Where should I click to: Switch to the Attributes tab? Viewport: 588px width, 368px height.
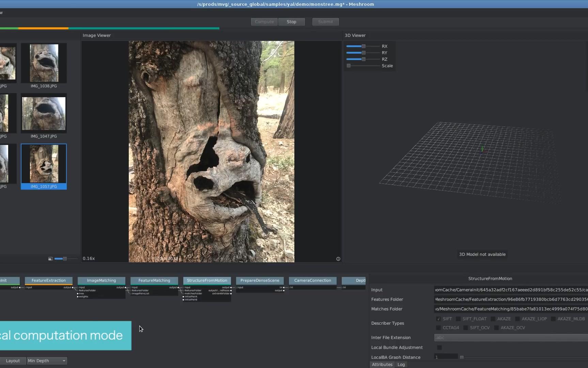tap(382, 365)
